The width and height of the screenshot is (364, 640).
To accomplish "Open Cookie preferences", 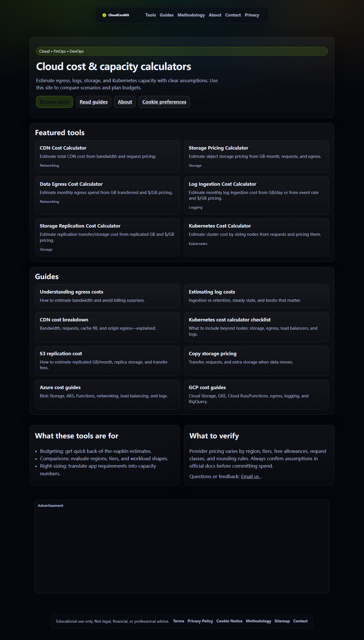I will (164, 102).
